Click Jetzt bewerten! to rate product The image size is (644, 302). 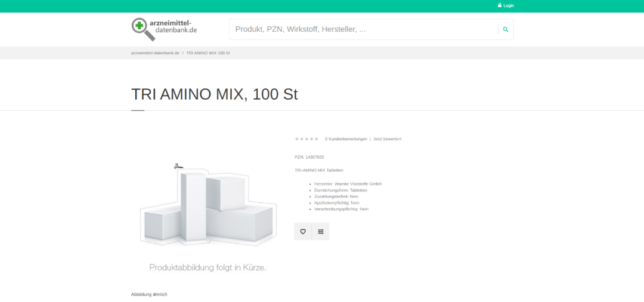(388, 139)
